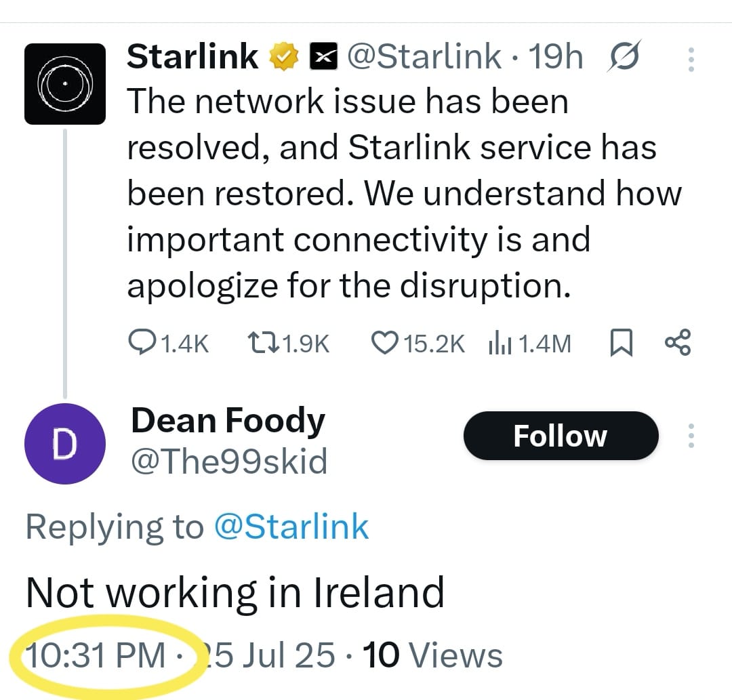
Task: Open more options menu on Dean Foody's reply
Action: point(691,436)
